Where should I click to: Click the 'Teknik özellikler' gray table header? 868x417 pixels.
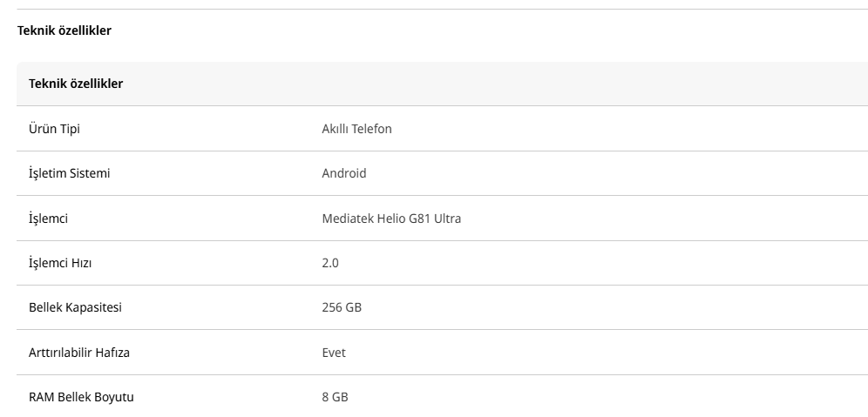pos(76,84)
